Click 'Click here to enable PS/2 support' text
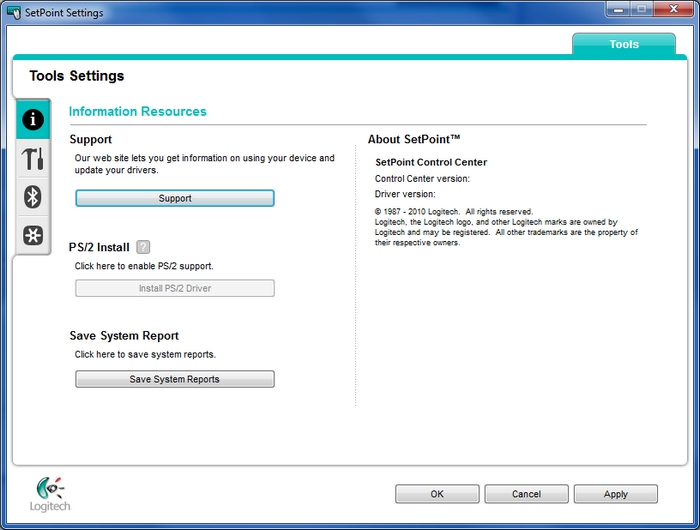700x530 pixels. coord(144,266)
